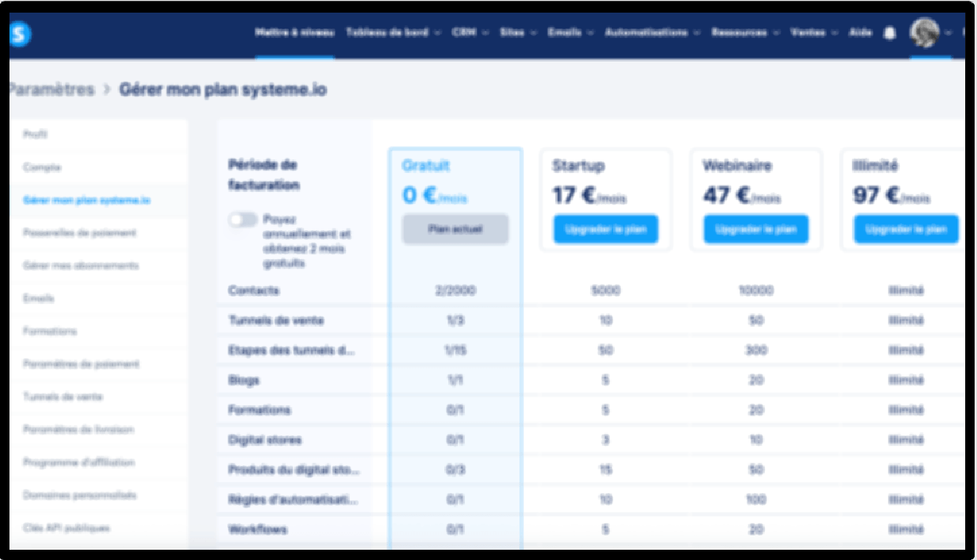This screenshot has height=560, width=977.
Task: Click the 1/3 value in the Gratuit column
Action: click(x=455, y=321)
